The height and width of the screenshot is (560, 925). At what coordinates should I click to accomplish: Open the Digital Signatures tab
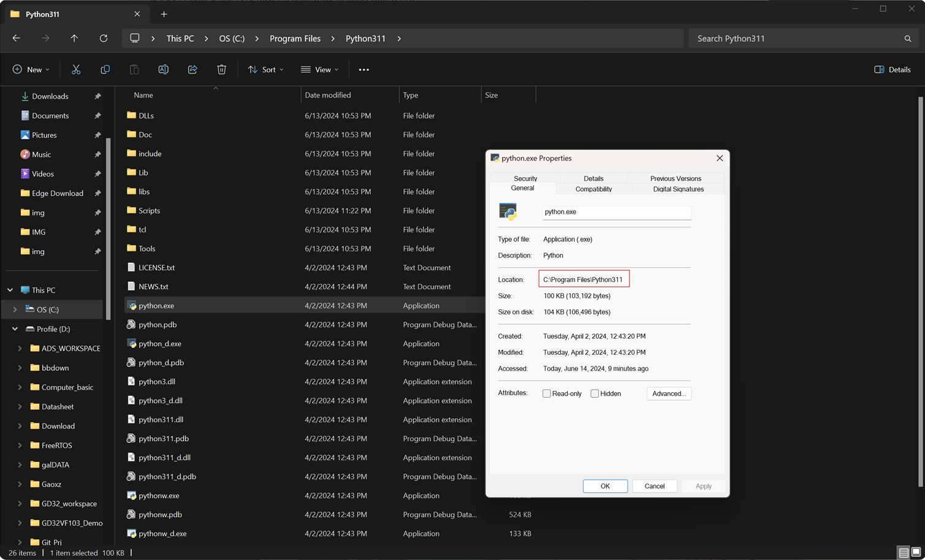tap(678, 189)
